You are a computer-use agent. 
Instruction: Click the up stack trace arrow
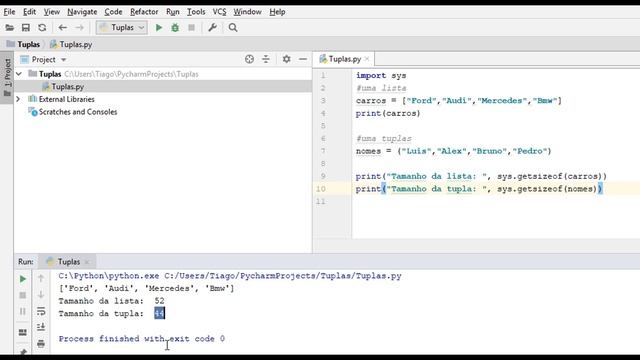tap(41, 278)
